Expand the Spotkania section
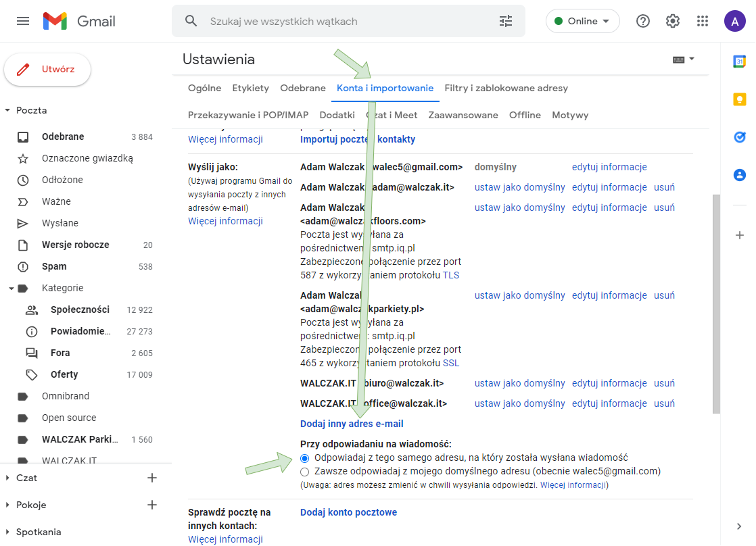This screenshot has height=546, width=756. click(x=7, y=532)
